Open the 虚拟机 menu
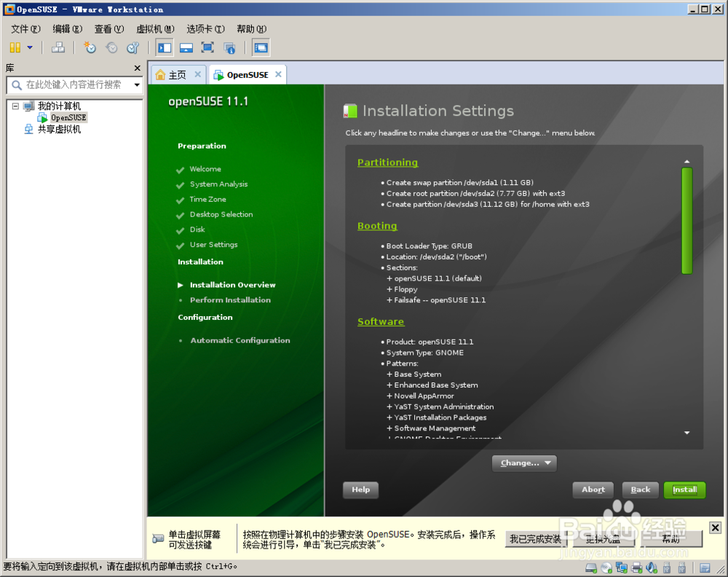The width and height of the screenshot is (728, 577). 155,29
